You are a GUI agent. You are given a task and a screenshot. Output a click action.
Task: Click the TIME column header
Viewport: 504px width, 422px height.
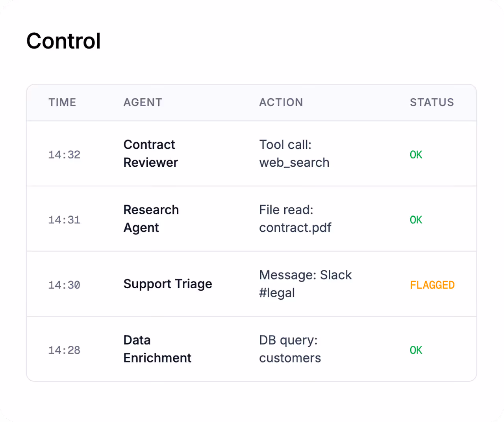[x=62, y=102]
